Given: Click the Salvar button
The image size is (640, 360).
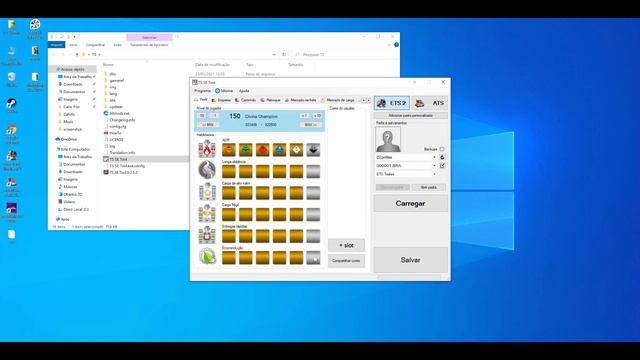Looking at the screenshot, I should (x=411, y=260).
